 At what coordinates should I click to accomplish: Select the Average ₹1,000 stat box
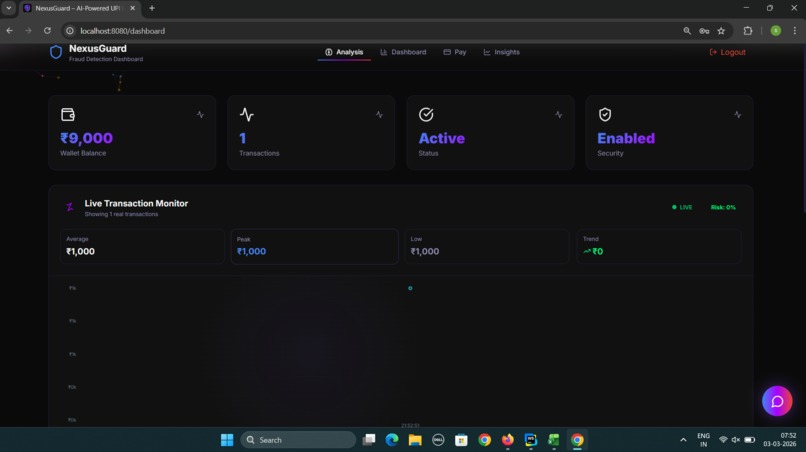tap(142, 246)
